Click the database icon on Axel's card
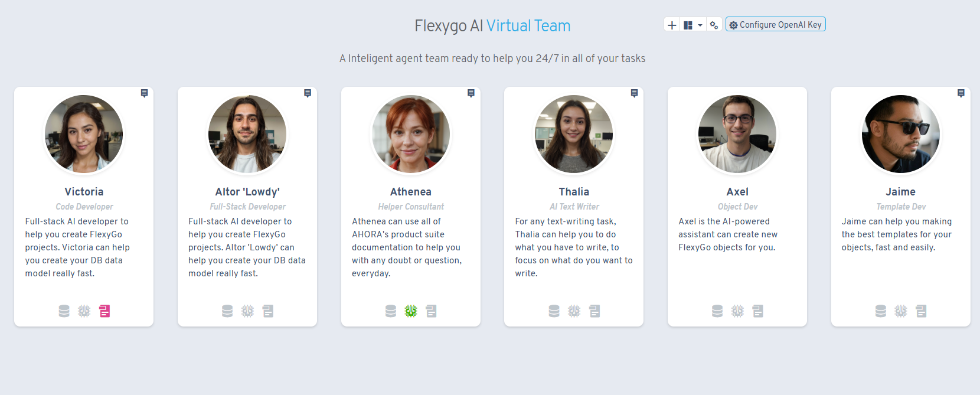Image resolution: width=980 pixels, height=395 pixels. pyautogui.click(x=717, y=311)
